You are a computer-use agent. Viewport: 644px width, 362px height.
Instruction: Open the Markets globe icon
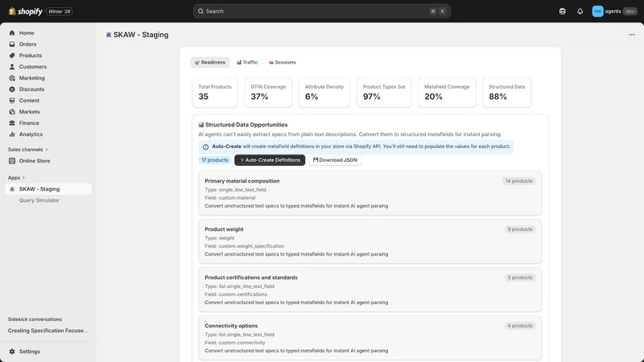pyautogui.click(x=12, y=112)
